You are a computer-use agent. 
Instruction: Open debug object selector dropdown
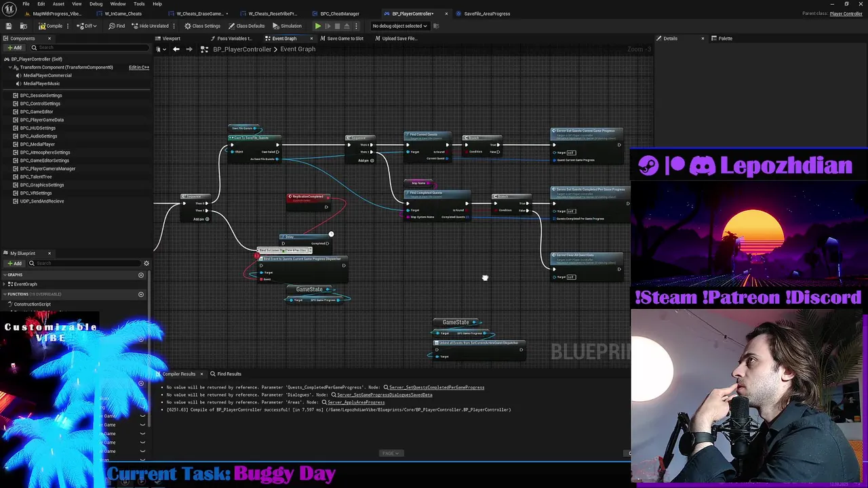[400, 26]
